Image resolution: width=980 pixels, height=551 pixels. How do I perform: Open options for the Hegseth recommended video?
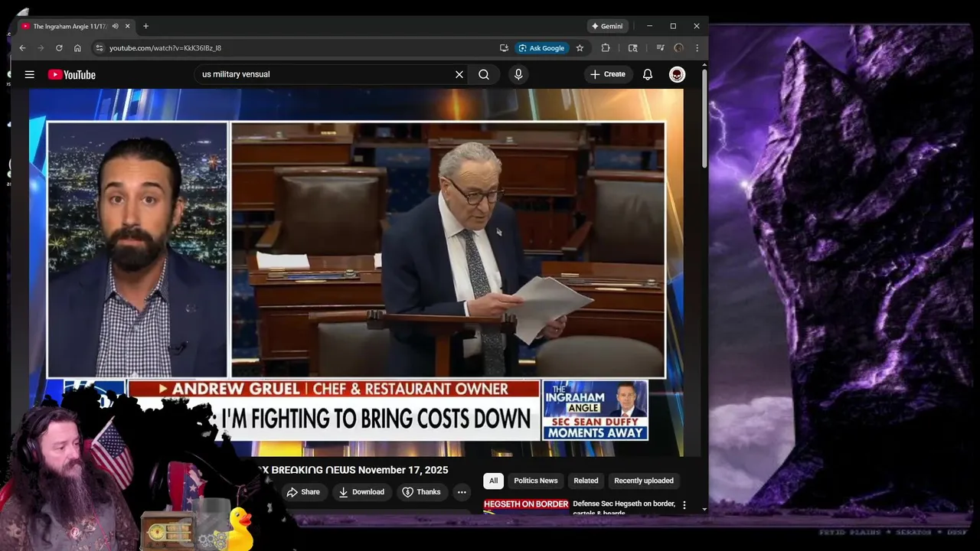pos(684,506)
